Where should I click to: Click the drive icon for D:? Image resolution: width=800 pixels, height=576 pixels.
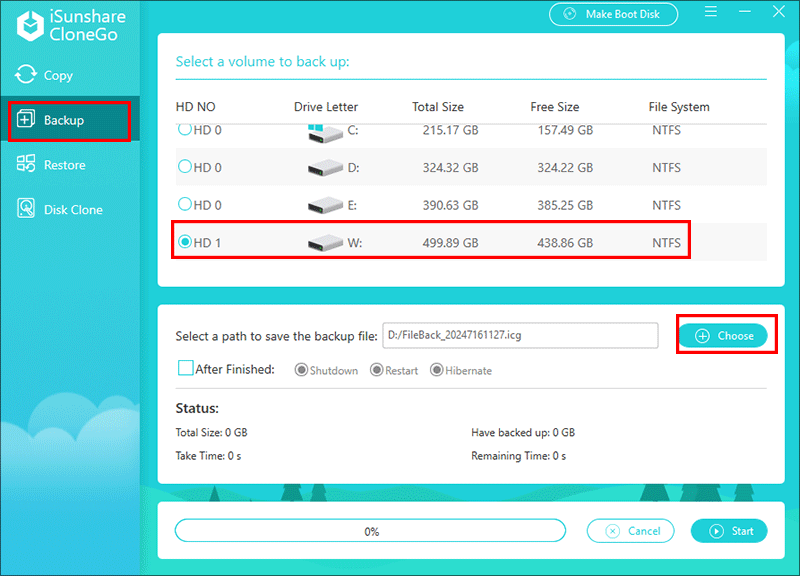tap(325, 167)
